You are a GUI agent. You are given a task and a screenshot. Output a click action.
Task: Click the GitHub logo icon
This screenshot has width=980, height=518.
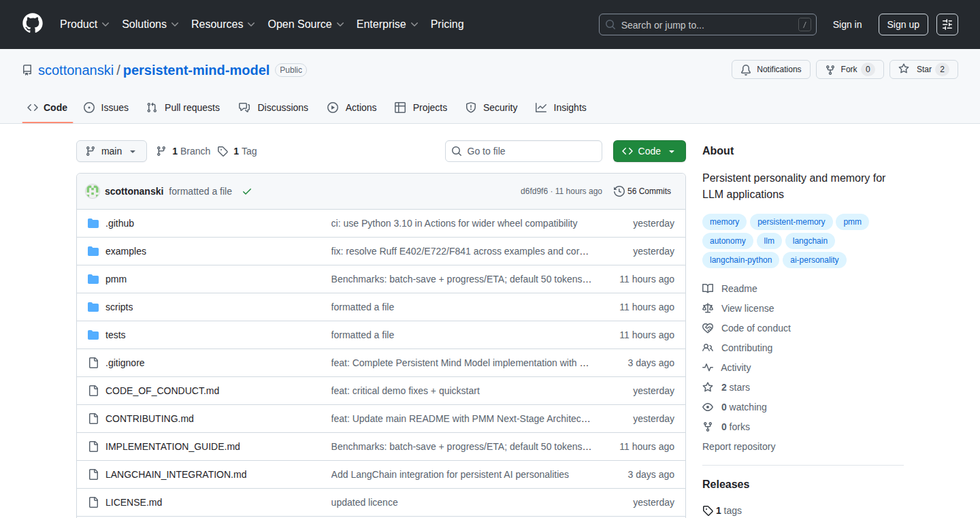pyautogui.click(x=33, y=24)
